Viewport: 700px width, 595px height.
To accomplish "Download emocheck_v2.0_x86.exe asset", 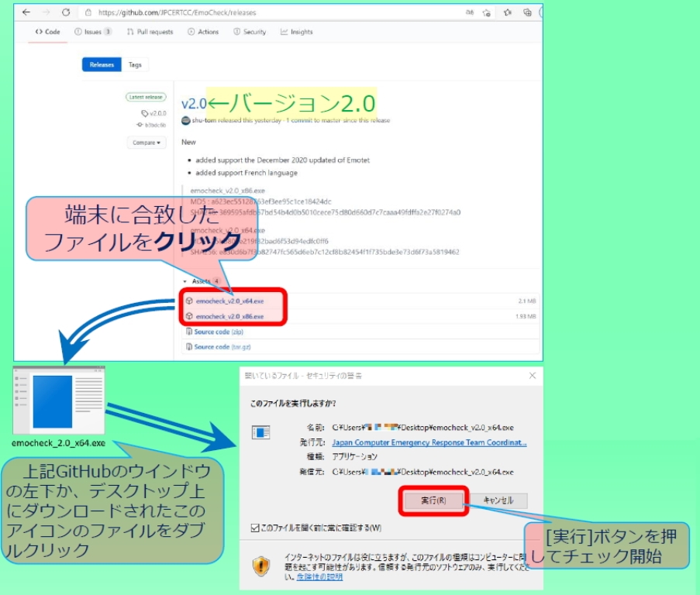I will (x=229, y=316).
